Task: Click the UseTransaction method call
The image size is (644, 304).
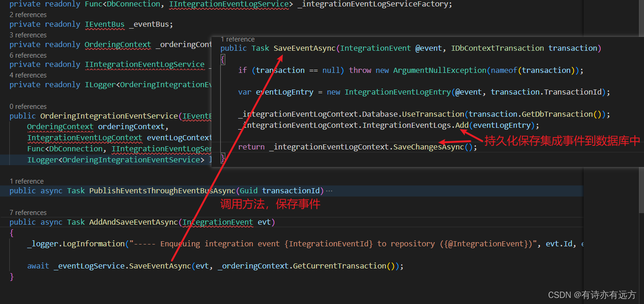Action: 433,114
